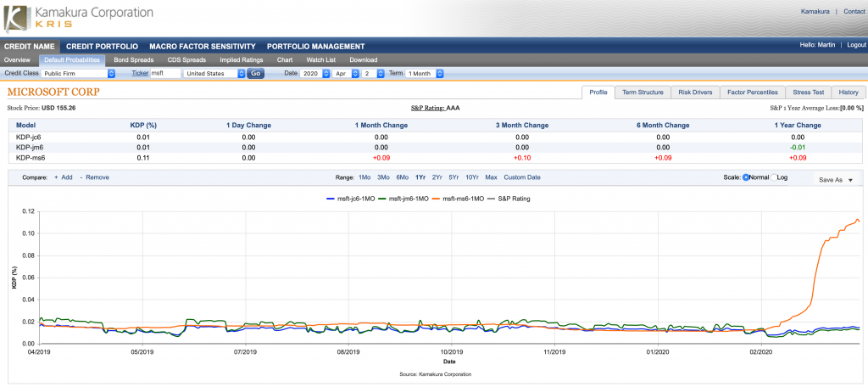Set chart range to 5Yr
The height and width of the screenshot is (387, 868).
click(x=454, y=177)
